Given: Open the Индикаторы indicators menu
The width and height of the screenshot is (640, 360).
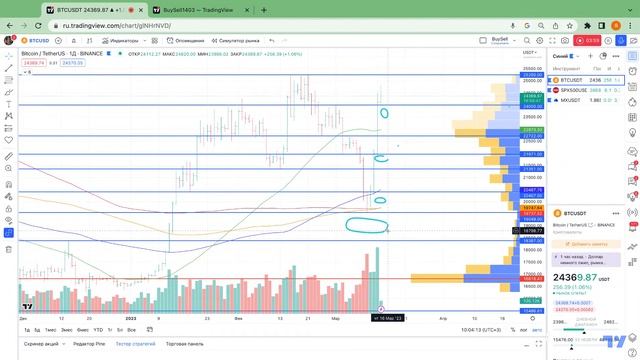Looking at the screenshot, I should [120, 40].
